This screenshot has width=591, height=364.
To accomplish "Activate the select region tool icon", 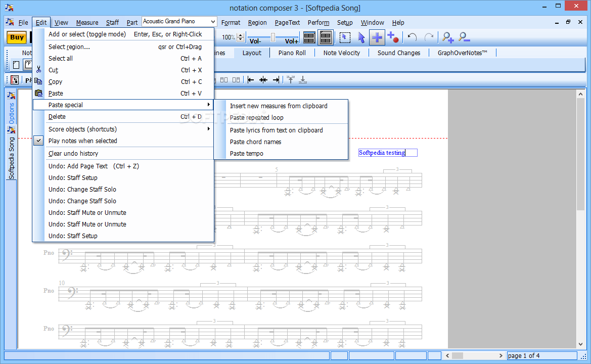I will (x=344, y=38).
